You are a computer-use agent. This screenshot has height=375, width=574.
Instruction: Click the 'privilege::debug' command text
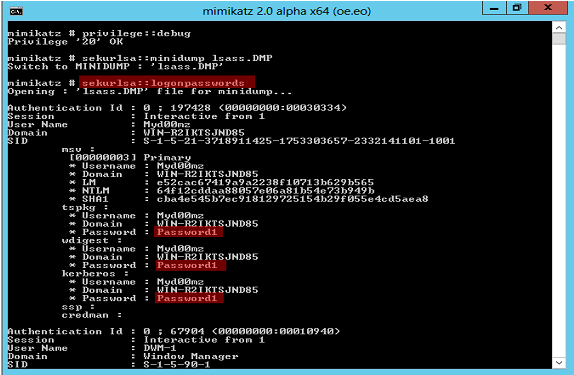[x=136, y=33]
